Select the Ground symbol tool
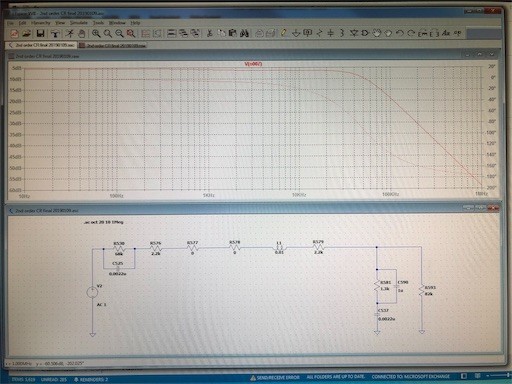This screenshot has width=512, height=384. pos(296,33)
